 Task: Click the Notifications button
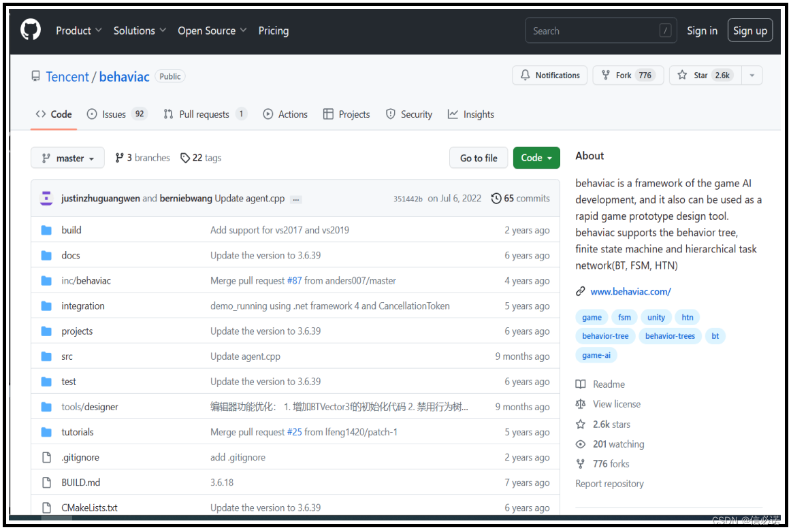[550, 75]
